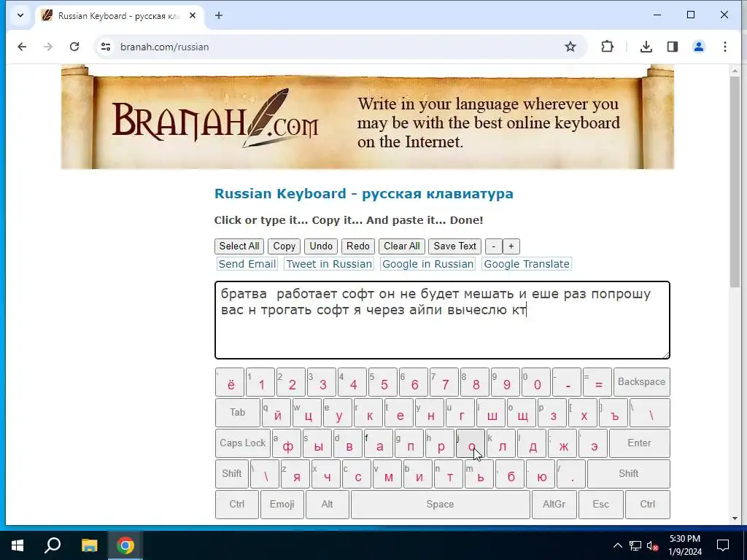The width and height of the screenshot is (747, 560).
Task: Click the Esc virtual key
Action: coord(601,504)
